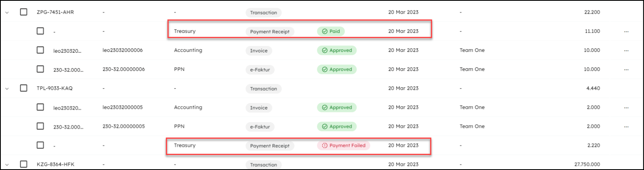
Task: Select the ZPG-7451-AHR transaction checkbox
Action: pos(24,12)
